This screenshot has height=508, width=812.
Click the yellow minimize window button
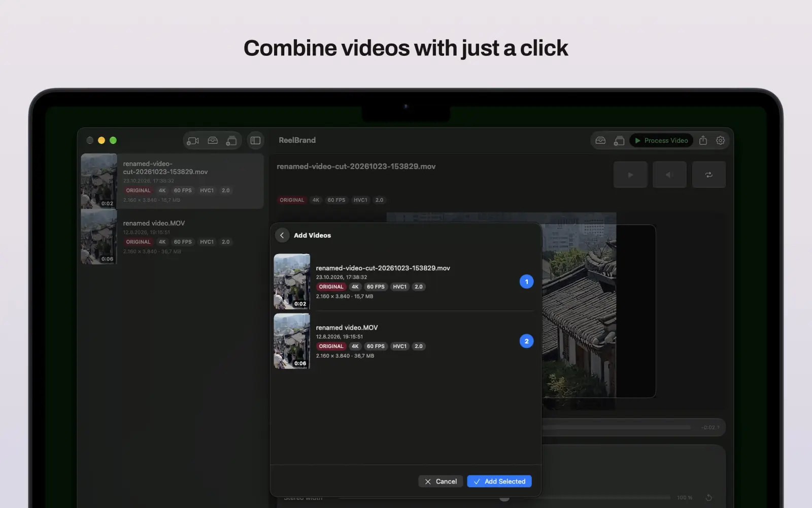point(101,140)
